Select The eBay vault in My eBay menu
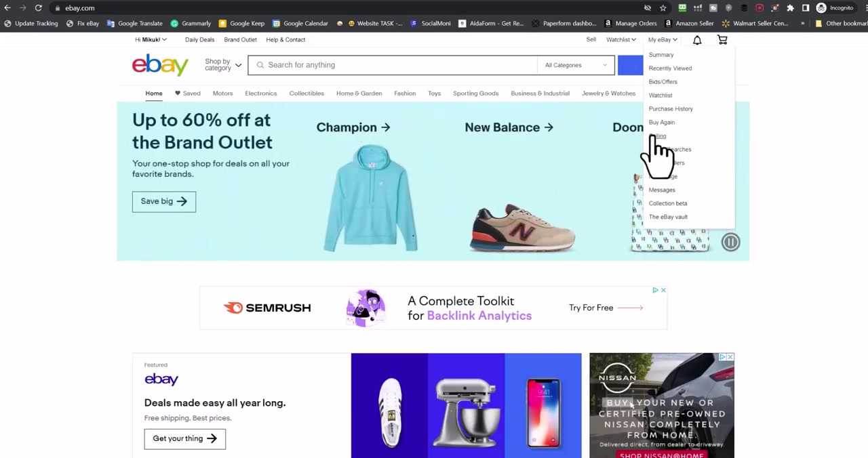 tap(668, 217)
